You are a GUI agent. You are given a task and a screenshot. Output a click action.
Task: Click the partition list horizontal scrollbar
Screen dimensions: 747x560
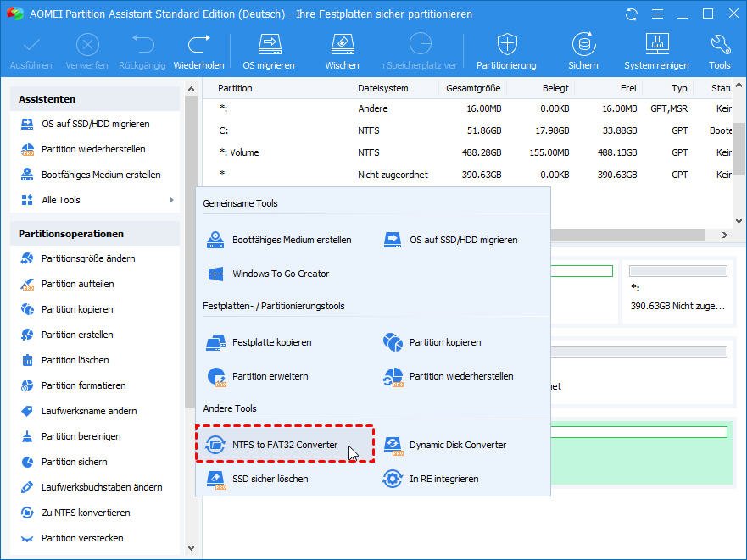(x=627, y=235)
